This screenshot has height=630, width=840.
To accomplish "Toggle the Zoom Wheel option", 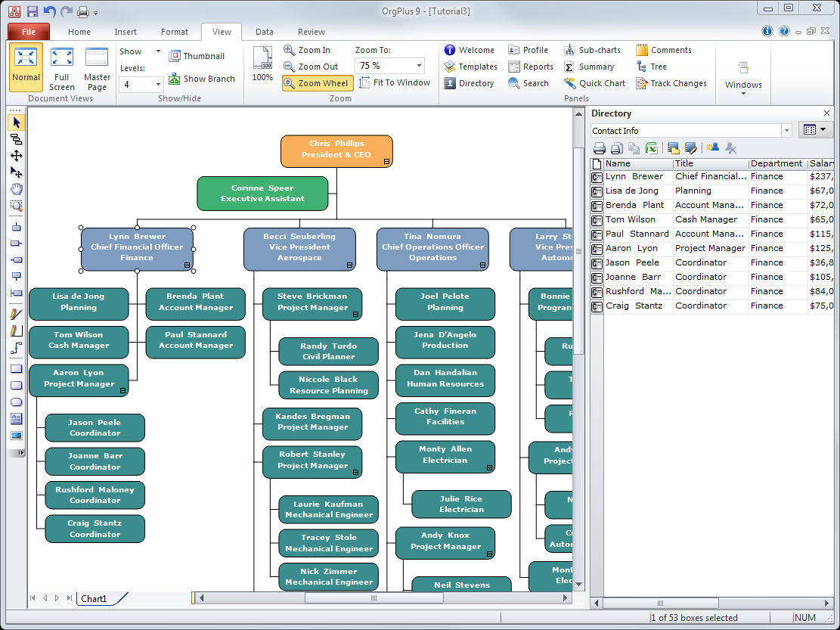I will pos(317,83).
